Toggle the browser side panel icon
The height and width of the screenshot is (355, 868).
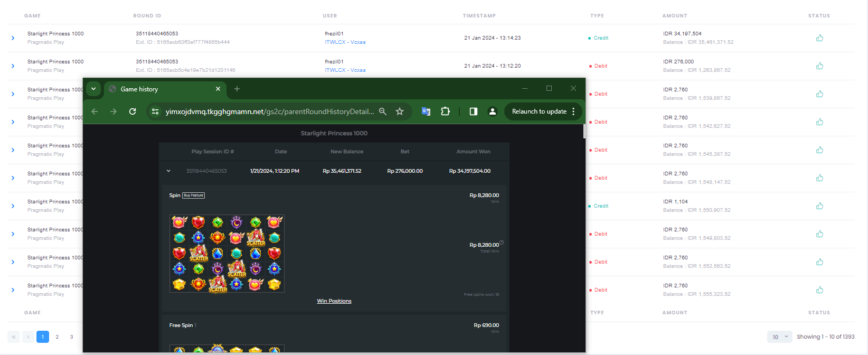[474, 111]
